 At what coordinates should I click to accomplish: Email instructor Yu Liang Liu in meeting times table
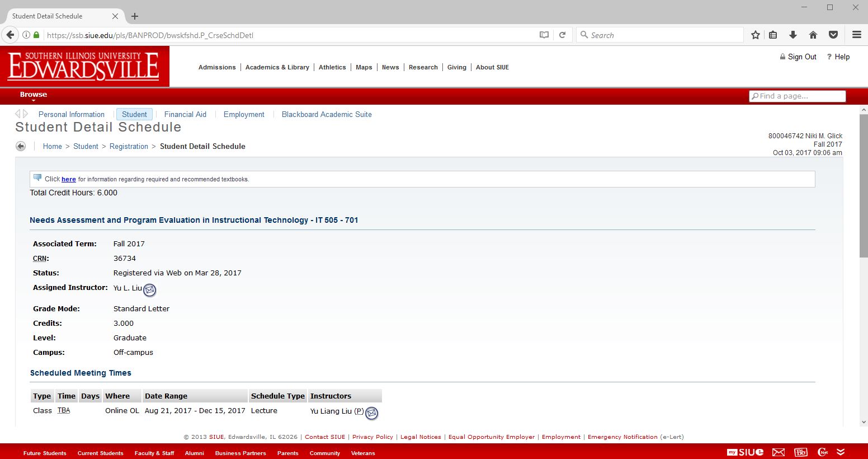point(371,413)
